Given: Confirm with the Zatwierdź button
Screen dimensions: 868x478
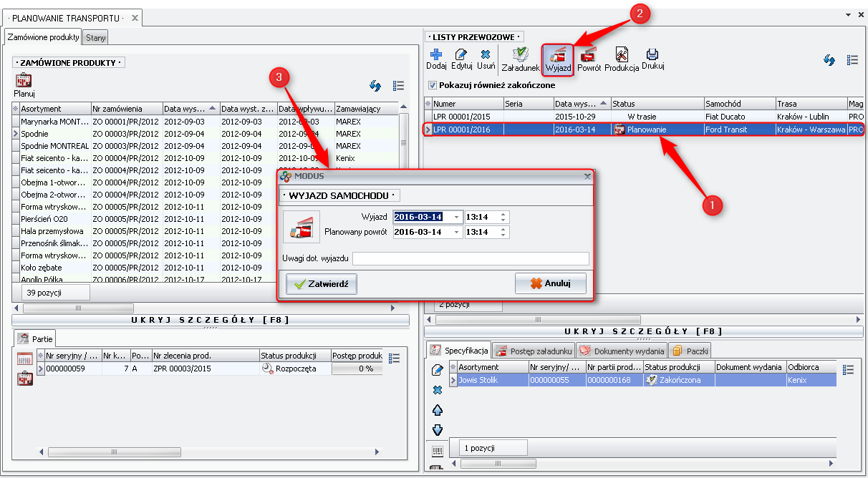Looking at the screenshot, I should [x=321, y=283].
